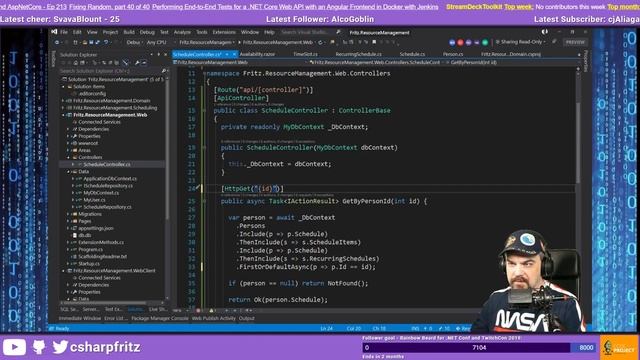Click the Solution Explorer Properties wrench icon
The width and height of the screenshot is (640, 360).
coord(138,63)
